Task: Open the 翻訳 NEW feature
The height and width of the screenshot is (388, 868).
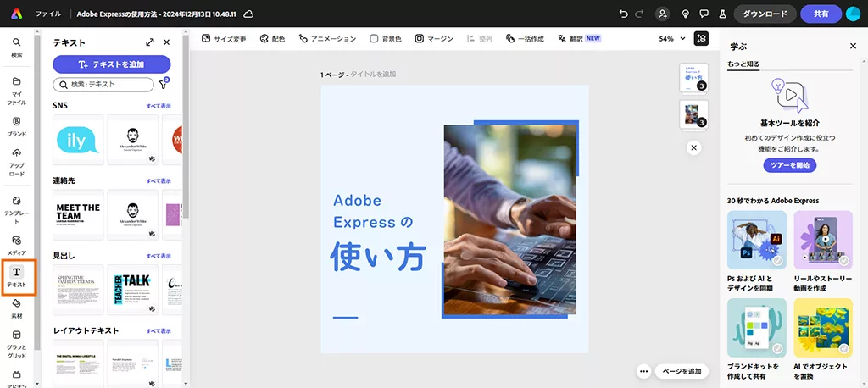Action: click(579, 39)
